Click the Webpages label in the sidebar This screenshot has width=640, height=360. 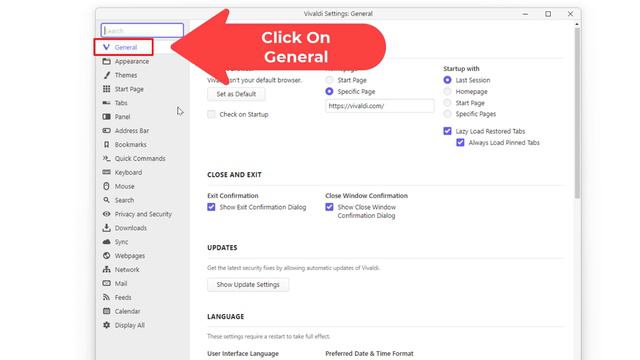tap(129, 256)
